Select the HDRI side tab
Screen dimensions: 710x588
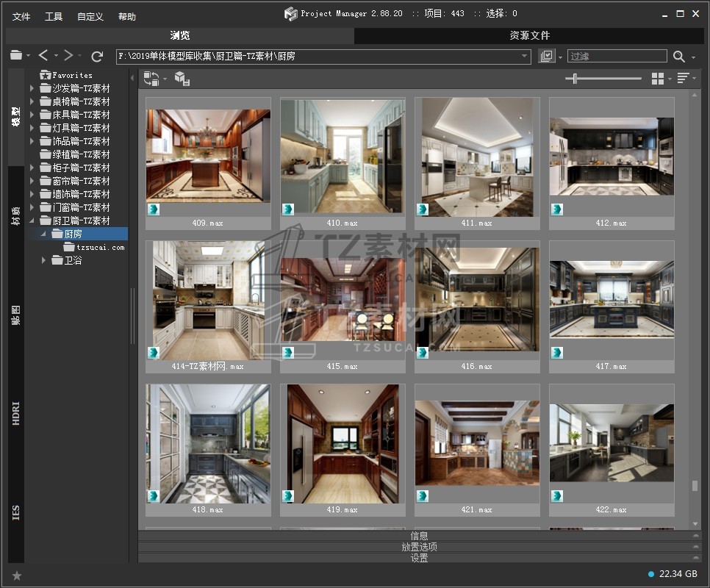tap(16, 414)
